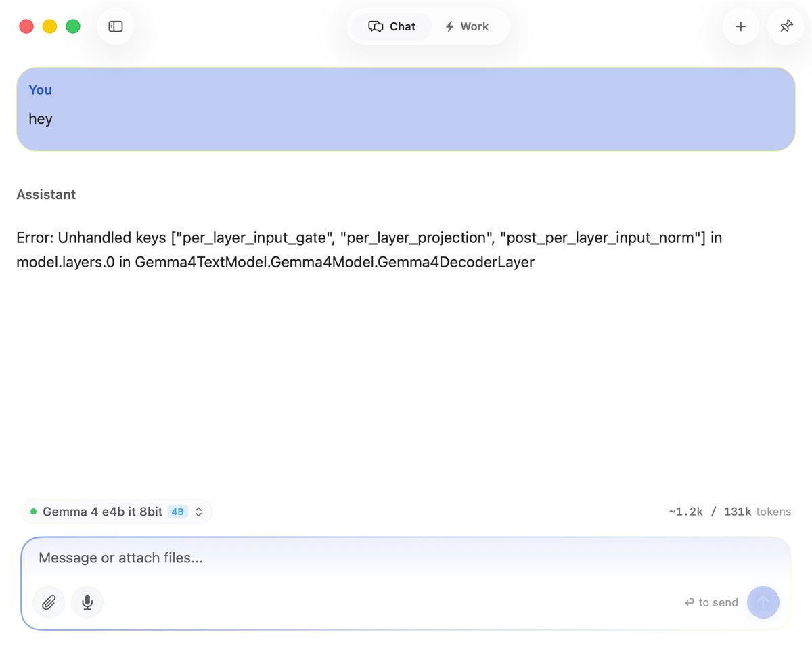Attach a file using paperclip icon
This screenshot has height=651, width=812.
(x=49, y=602)
